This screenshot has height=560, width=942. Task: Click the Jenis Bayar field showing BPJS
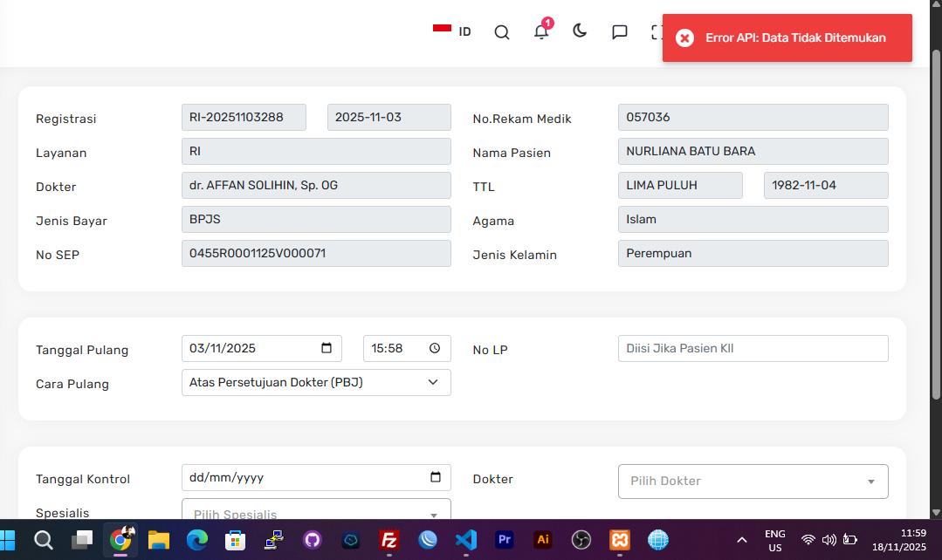316,219
